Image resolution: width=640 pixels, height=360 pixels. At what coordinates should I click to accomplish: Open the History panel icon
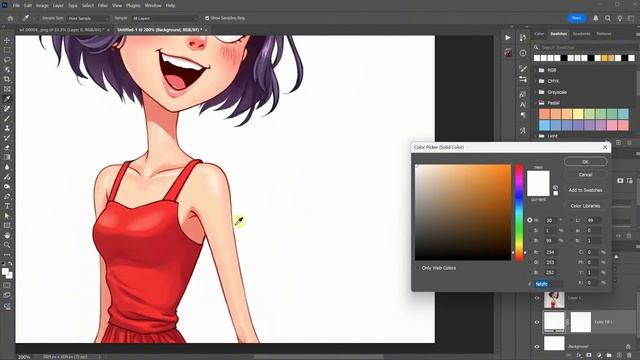point(523,38)
